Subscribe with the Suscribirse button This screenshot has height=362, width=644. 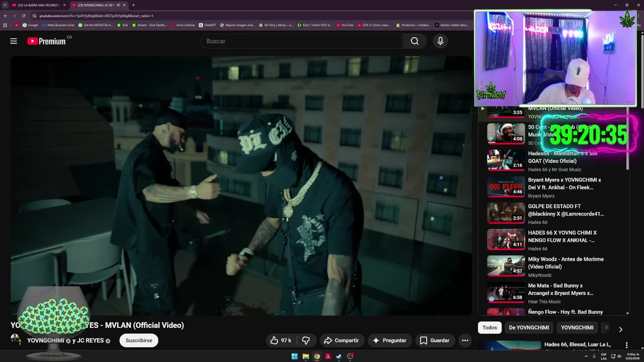(x=139, y=340)
